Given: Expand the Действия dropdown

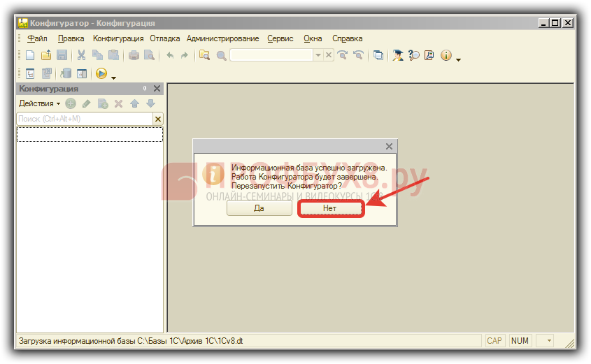Looking at the screenshot, I should 39,103.
